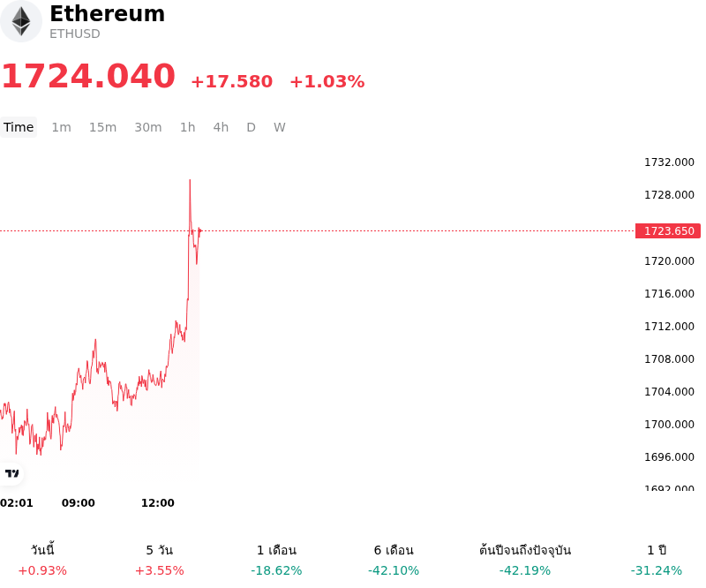
Task: Click the 12:00 time axis marker
Action: [158, 503]
